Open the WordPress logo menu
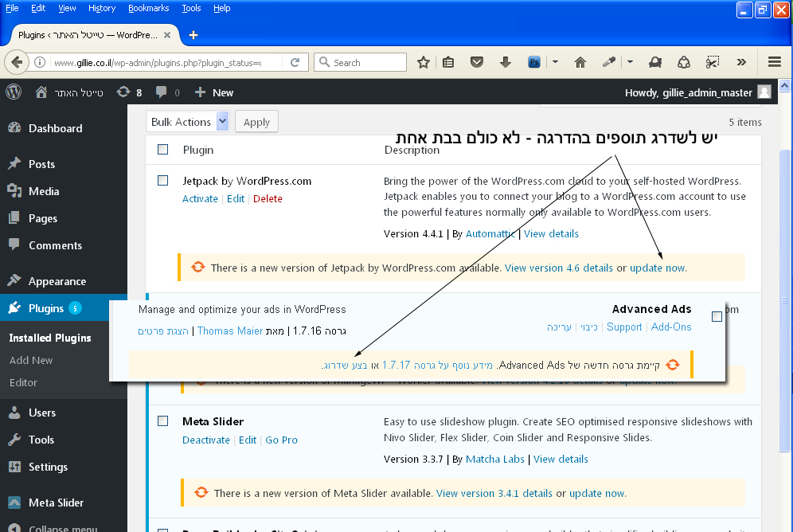Screen dimensions: 793x532 click(14, 92)
